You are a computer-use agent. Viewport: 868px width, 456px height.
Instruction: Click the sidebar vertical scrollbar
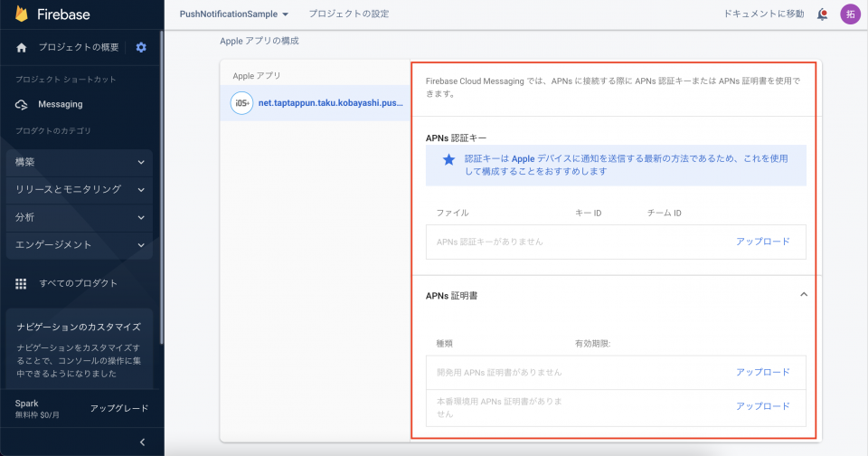coord(161,188)
